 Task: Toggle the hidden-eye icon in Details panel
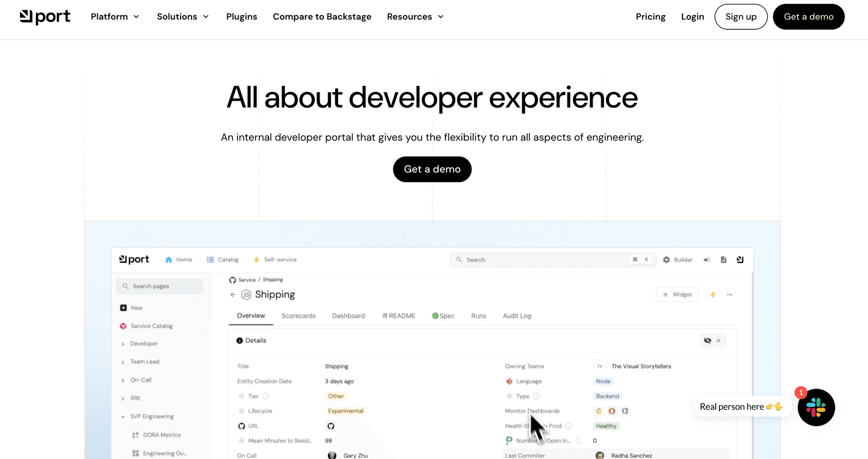click(707, 341)
